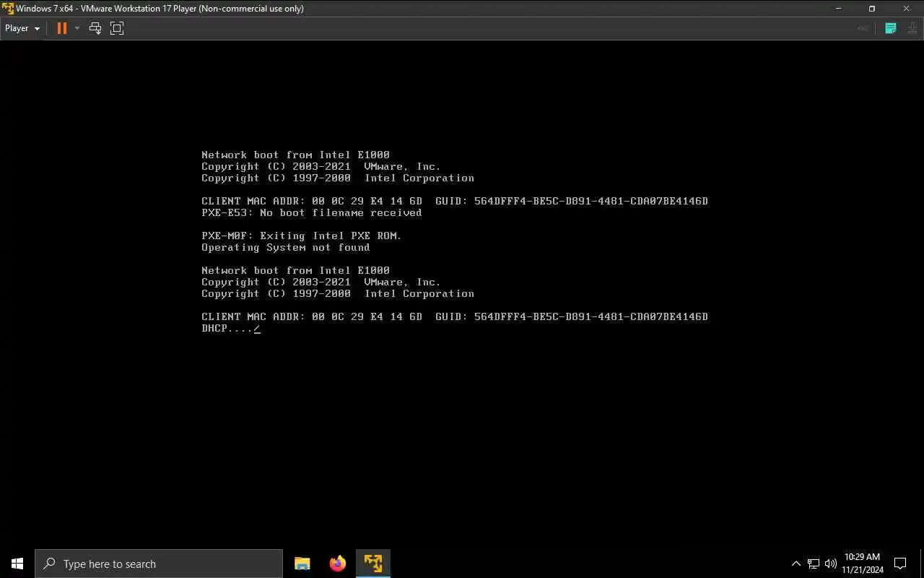
Task: Select the VMware Player taskbar icon
Action: click(373, 564)
